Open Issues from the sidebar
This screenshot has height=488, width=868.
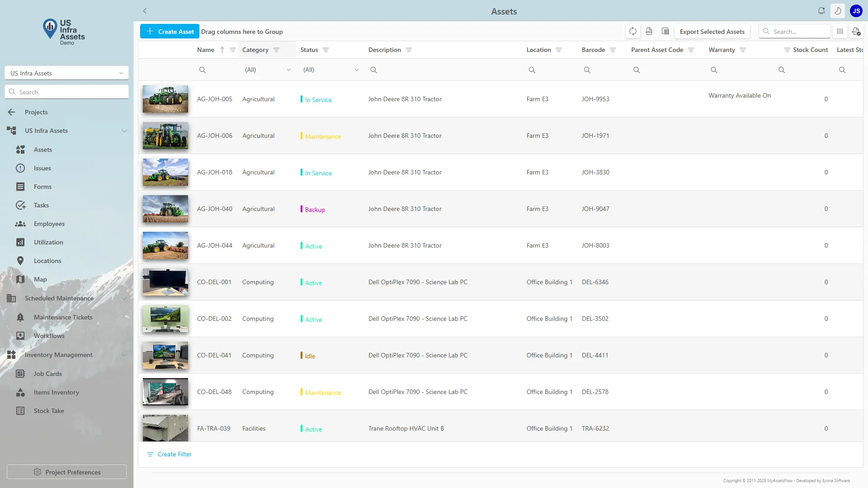pos(42,168)
